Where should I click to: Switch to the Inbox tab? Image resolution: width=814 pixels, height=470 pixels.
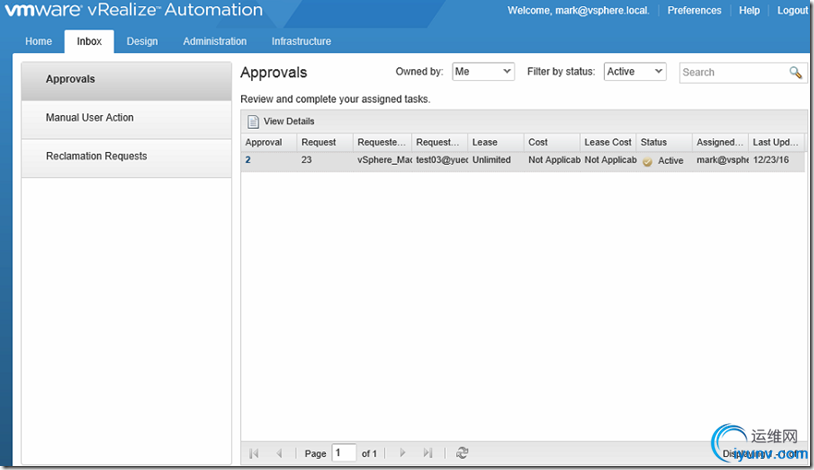[x=89, y=42]
